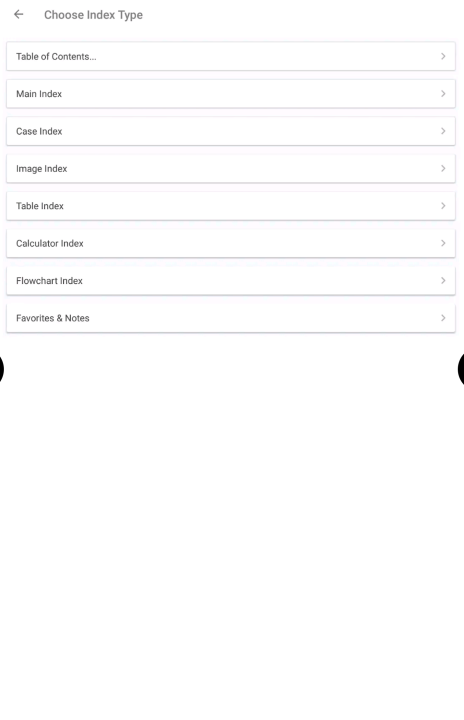
Task: Select the Main Index option
Action: [x=231, y=94]
